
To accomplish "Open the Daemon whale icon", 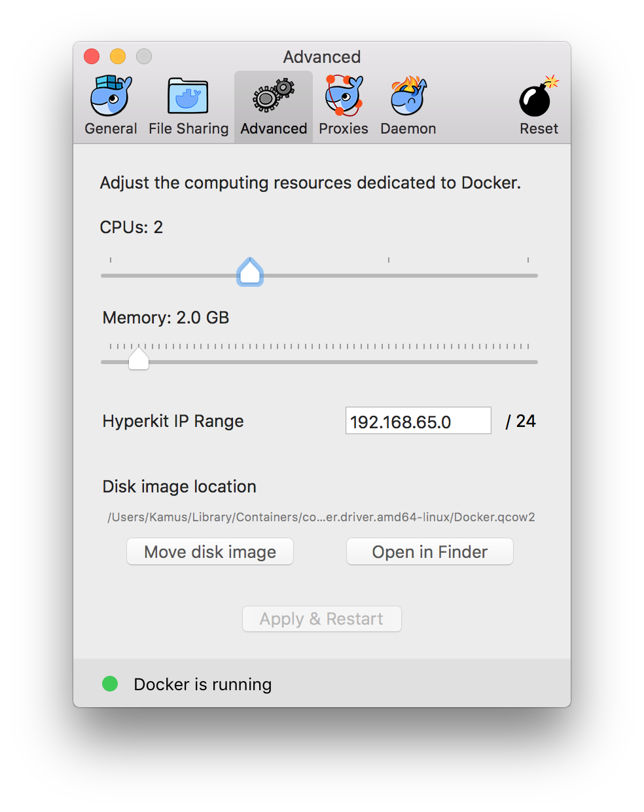I will click(408, 96).
